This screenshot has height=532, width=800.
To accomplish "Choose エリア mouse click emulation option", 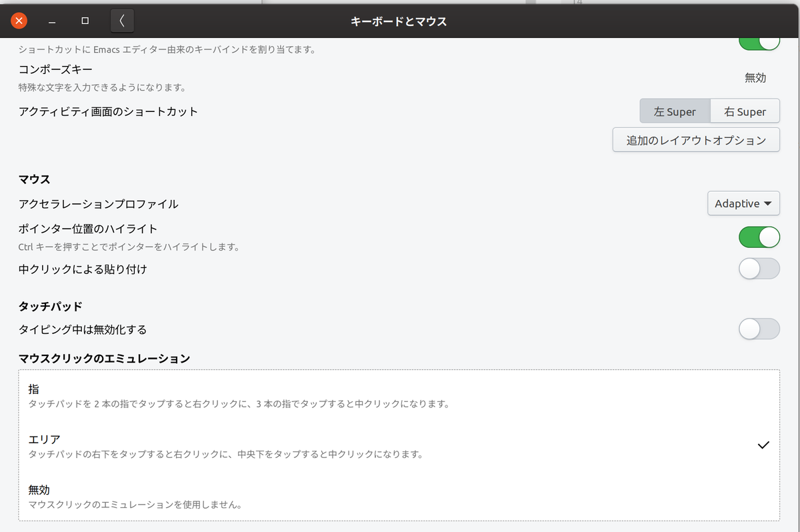I will [x=399, y=446].
